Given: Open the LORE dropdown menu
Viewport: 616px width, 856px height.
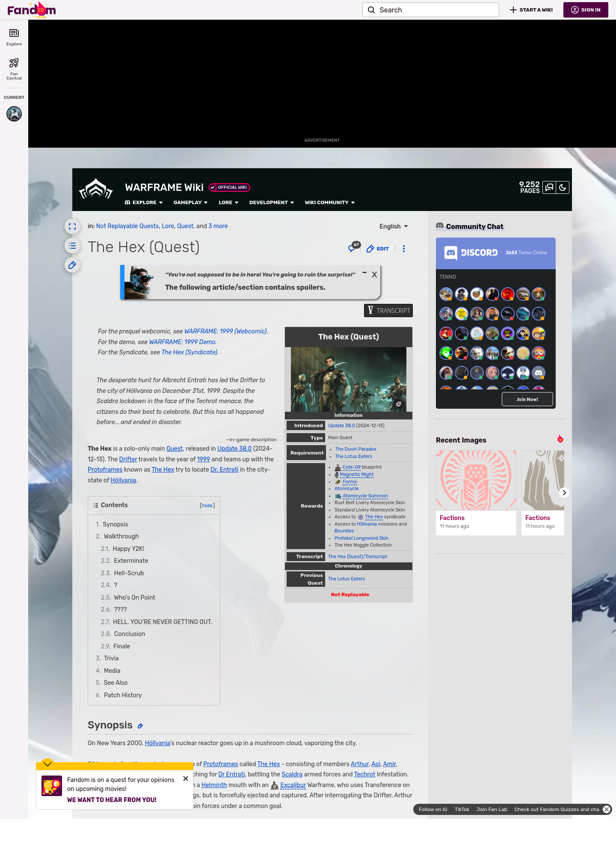Looking at the screenshot, I should [x=228, y=202].
